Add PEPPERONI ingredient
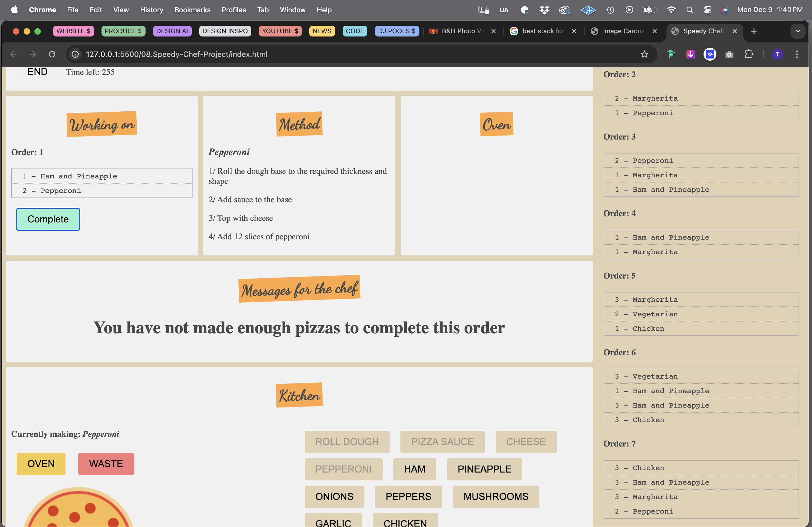812x527 pixels. (343, 469)
